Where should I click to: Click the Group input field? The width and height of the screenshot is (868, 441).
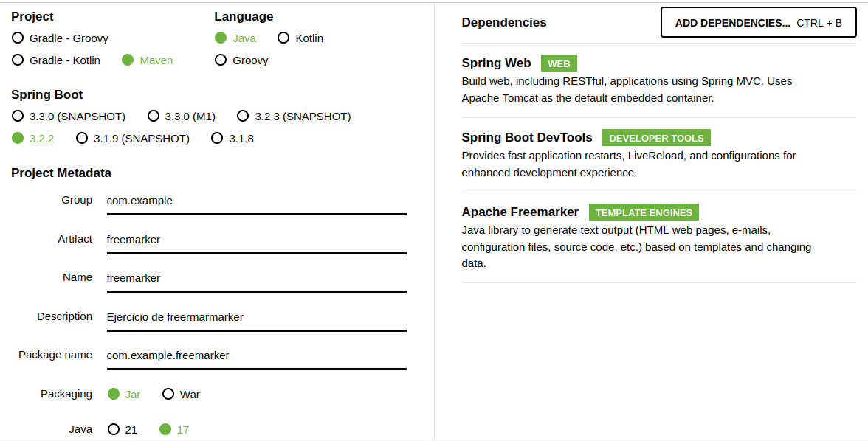click(256, 201)
